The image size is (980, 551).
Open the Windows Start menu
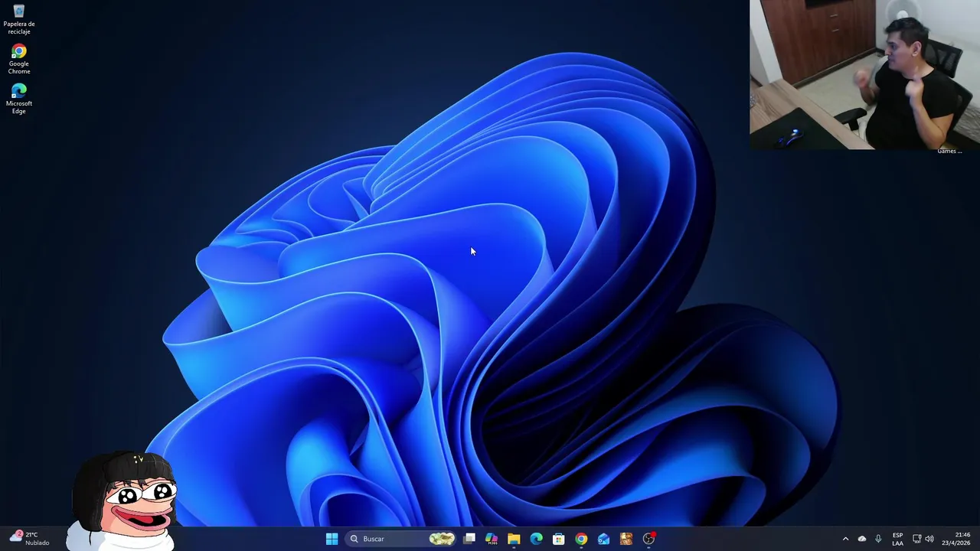(x=332, y=539)
